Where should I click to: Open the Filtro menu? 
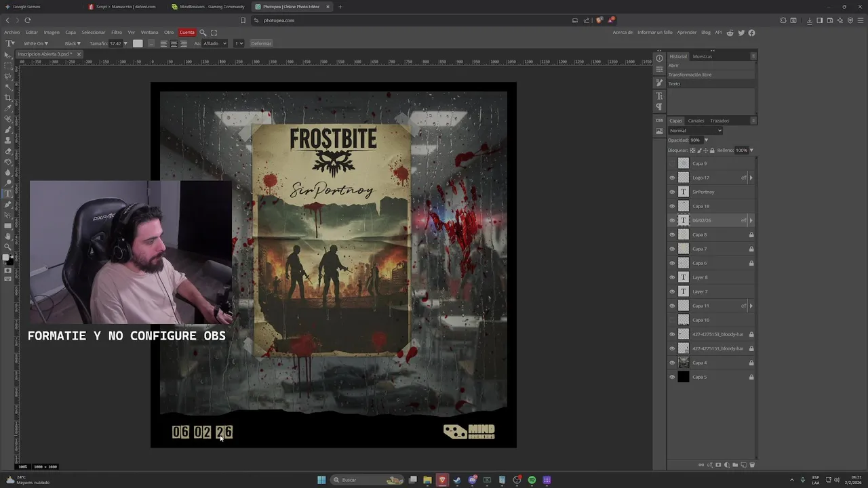pyautogui.click(x=117, y=33)
